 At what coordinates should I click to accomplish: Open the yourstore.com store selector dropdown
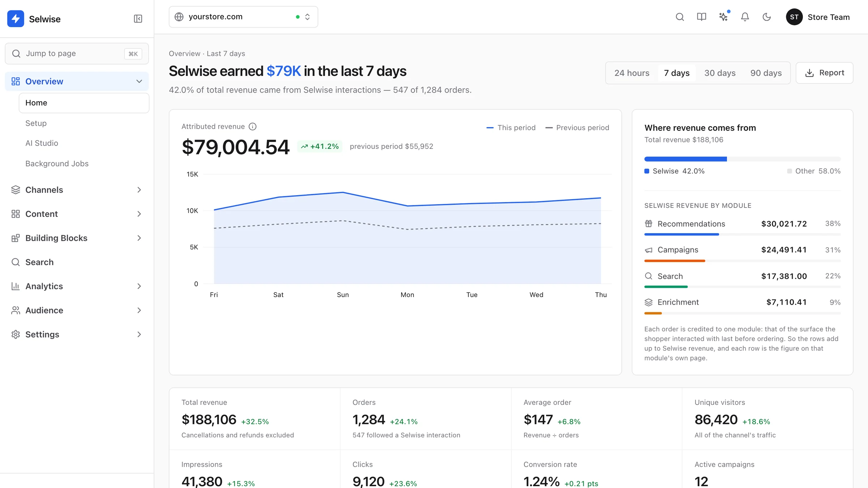point(243,17)
